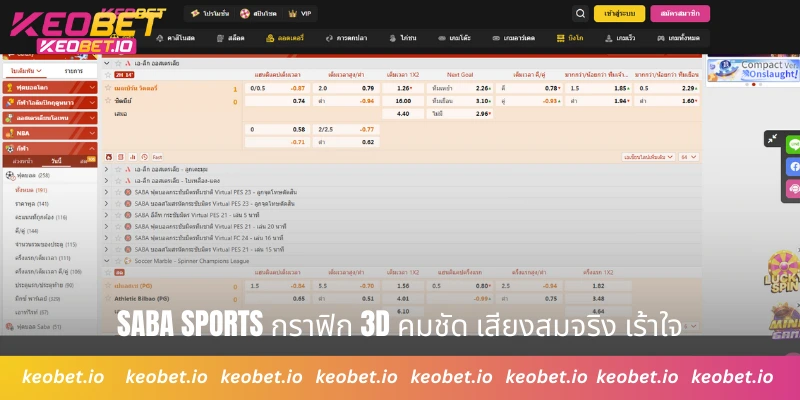The image size is (800, 400).
Task: Open the promotions ticket icon link
Action: 210,14
